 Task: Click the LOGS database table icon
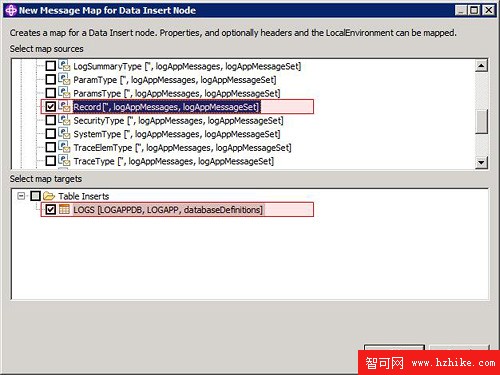[x=64, y=209]
